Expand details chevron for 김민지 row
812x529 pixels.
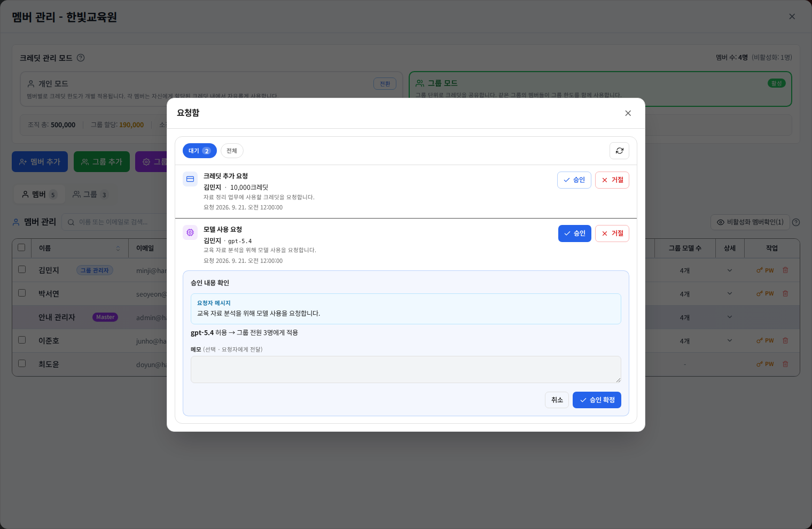(x=730, y=270)
